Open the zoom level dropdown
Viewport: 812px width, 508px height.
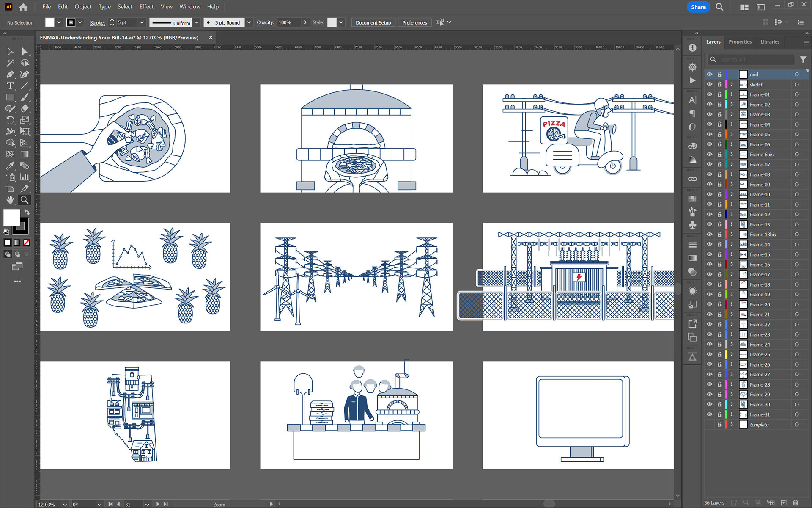(x=65, y=504)
